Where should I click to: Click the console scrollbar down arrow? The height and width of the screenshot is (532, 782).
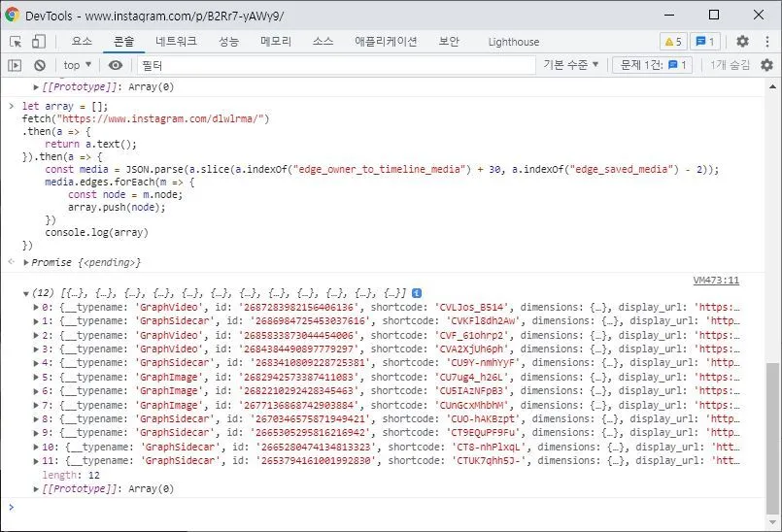772,522
